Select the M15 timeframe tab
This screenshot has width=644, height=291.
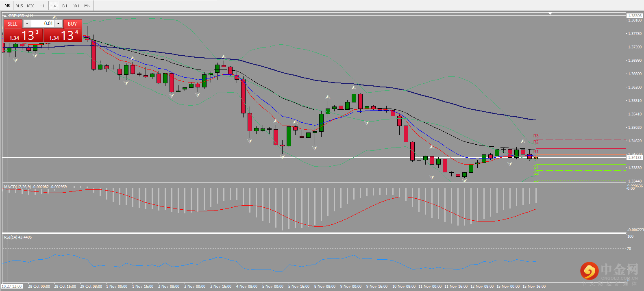(19, 6)
